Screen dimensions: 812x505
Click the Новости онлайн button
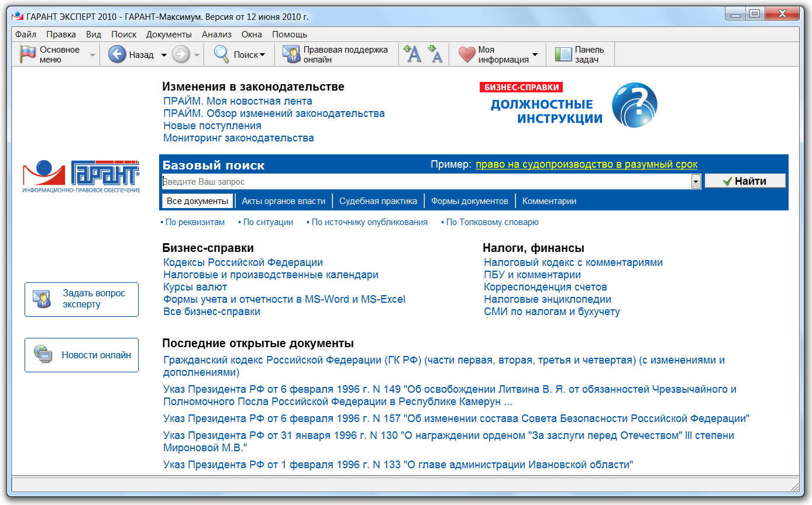tap(82, 355)
